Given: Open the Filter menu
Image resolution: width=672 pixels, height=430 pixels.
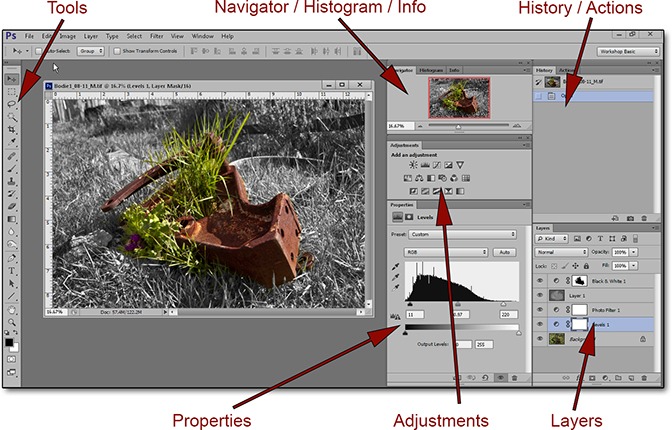Looking at the screenshot, I should [x=156, y=36].
